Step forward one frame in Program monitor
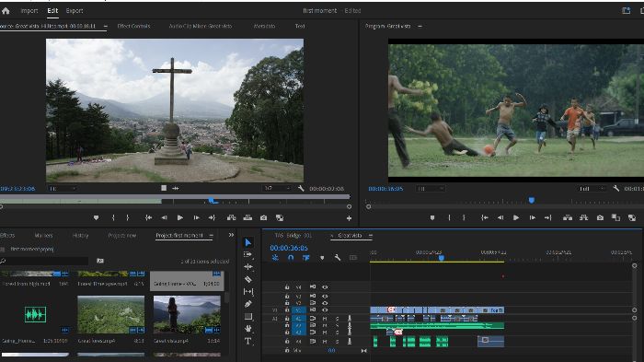Screen dimensions: 644x362 (533, 217)
